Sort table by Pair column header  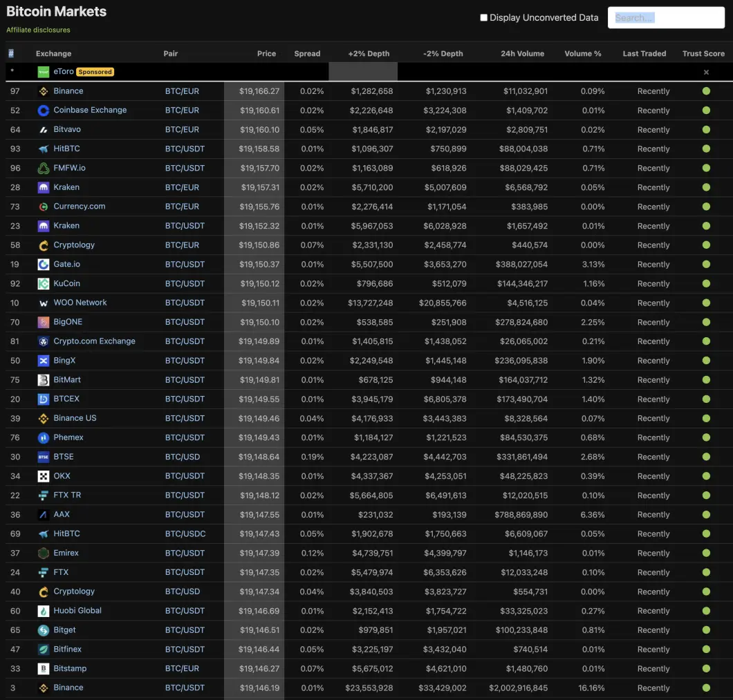click(171, 54)
